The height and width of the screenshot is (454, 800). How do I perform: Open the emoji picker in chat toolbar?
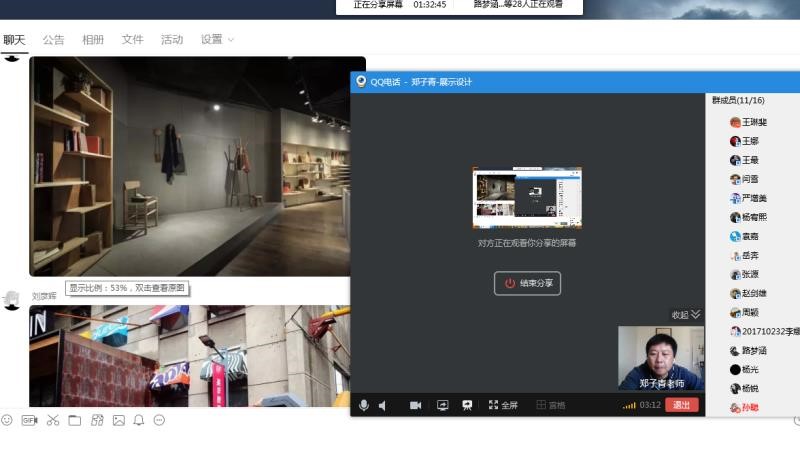(7, 420)
